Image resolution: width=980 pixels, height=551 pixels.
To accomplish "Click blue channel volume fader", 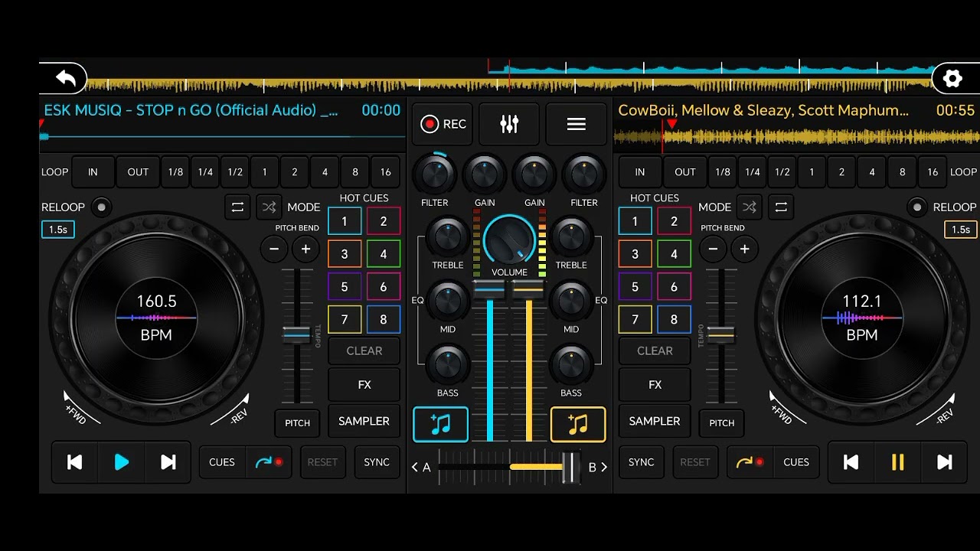I will [488, 289].
